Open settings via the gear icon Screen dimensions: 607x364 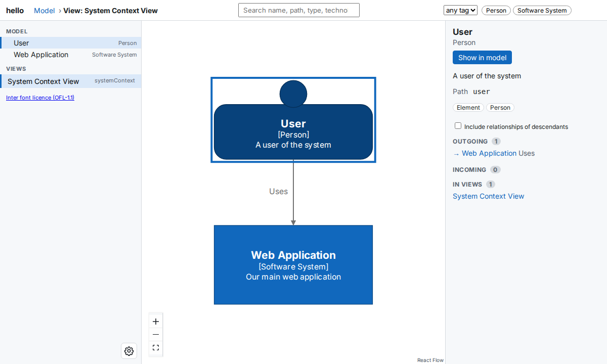[x=129, y=351]
